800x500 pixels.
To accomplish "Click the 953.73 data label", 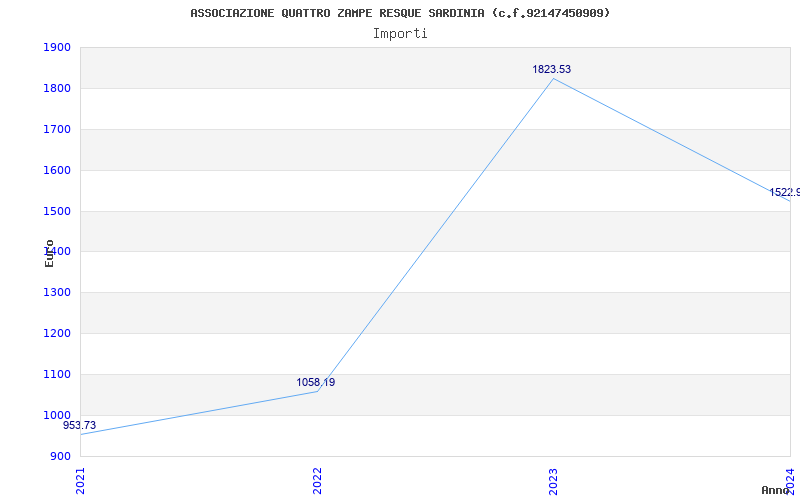I will coord(80,426).
